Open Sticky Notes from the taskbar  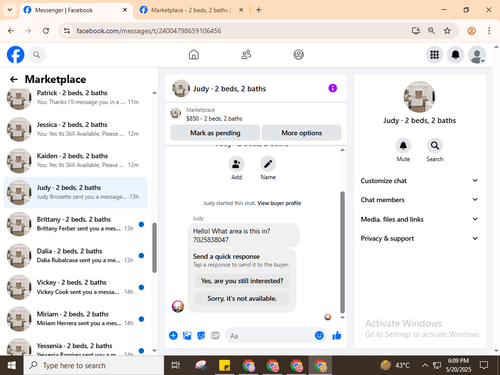pyautogui.click(x=224, y=365)
